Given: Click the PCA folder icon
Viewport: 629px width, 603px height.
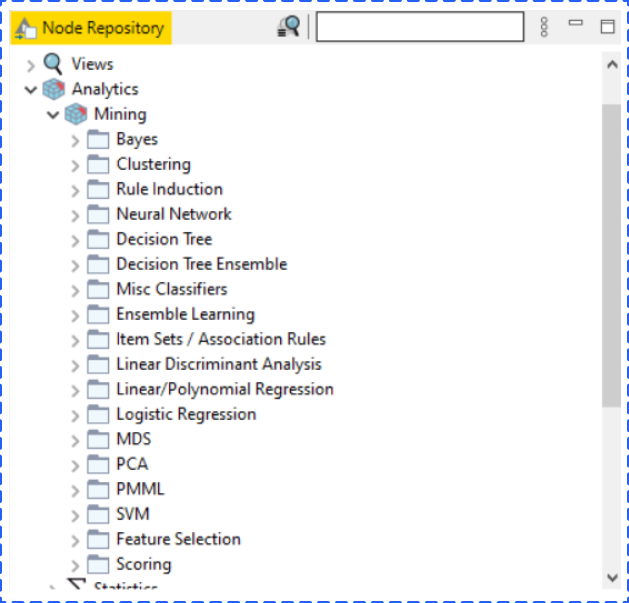Looking at the screenshot, I should 98,464.
